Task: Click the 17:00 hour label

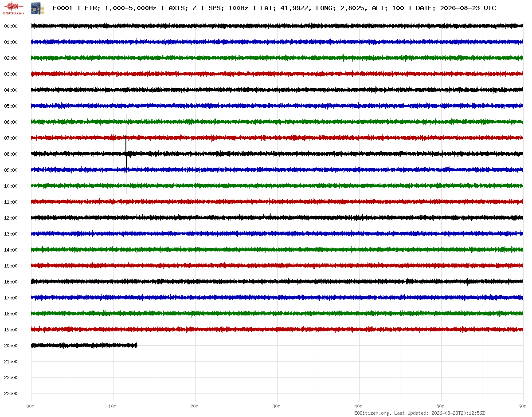Action: coord(11,298)
